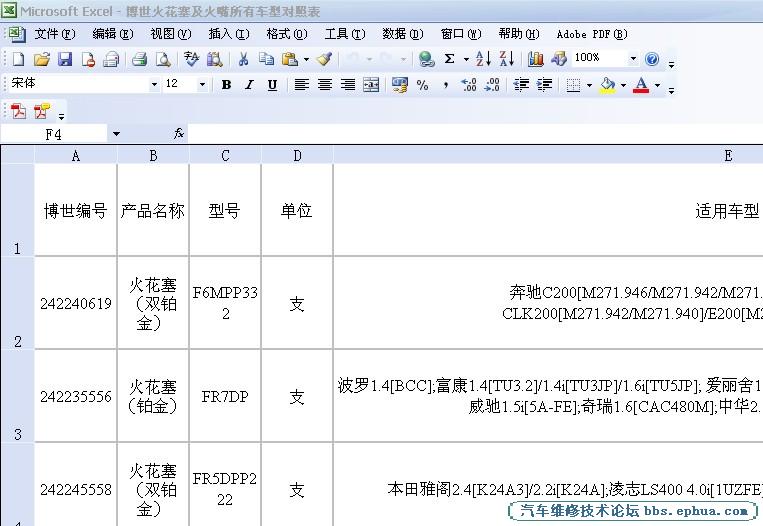This screenshot has width=763, height=526.
Task: Insert a hyperlink with the globe icon
Action: tap(426, 59)
